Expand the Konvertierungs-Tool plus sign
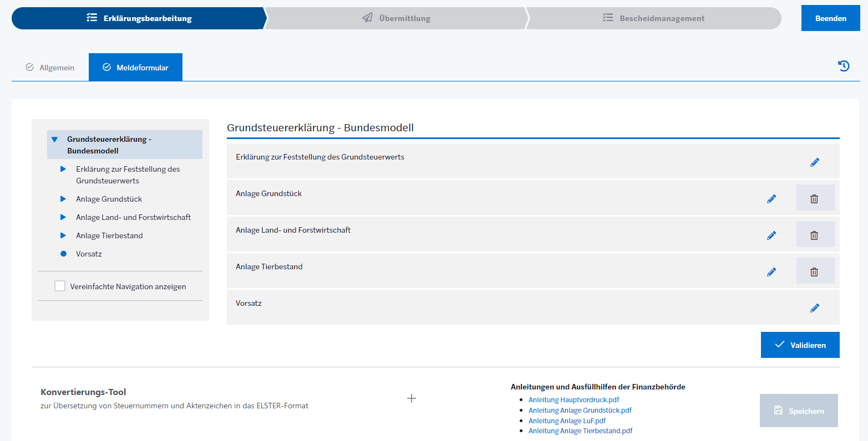This screenshot has height=441, width=868. click(x=412, y=398)
